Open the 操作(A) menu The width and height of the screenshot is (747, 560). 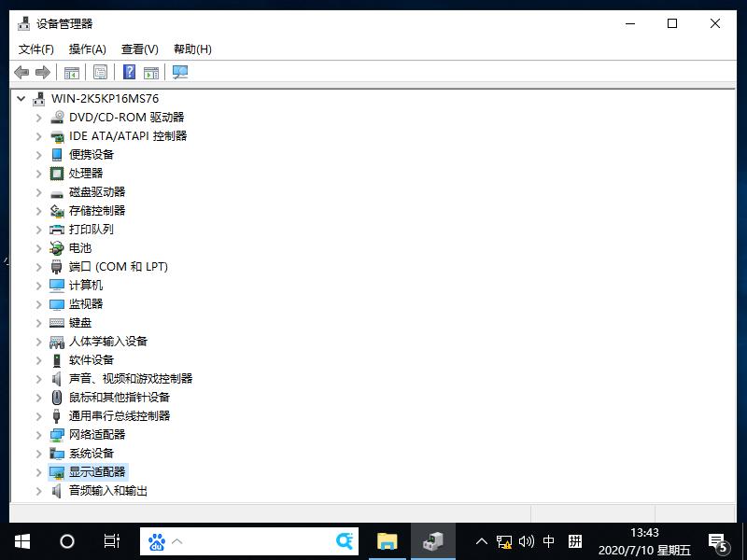click(x=88, y=49)
